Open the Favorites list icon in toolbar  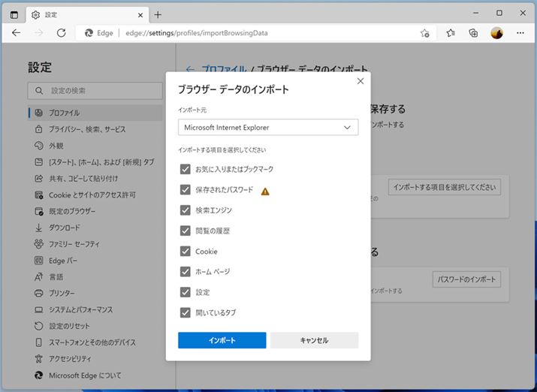tap(451, 33)
